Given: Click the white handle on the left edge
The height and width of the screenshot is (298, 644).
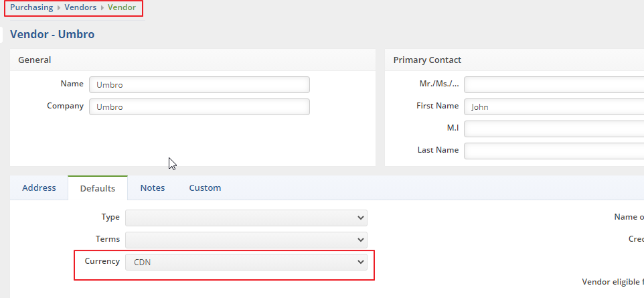Looking at the screenshot, I should coord(3,34).
